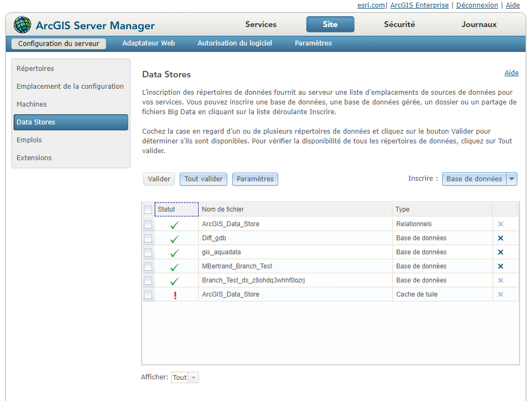The width and height of the screenshot is (532, 401).
Task: Open the Inscrire dropdown arrow
Action: [511, 179]
